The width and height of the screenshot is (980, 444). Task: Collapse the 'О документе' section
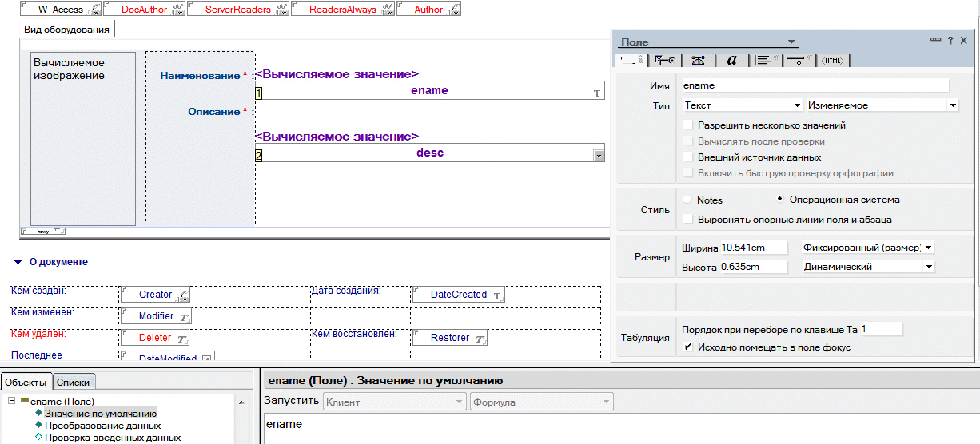18,262
